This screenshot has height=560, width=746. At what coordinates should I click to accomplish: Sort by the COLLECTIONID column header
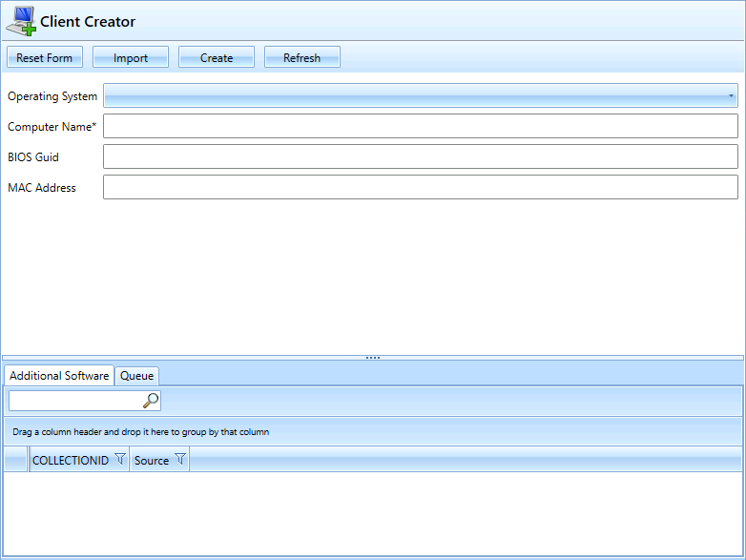tap(70, 460)
